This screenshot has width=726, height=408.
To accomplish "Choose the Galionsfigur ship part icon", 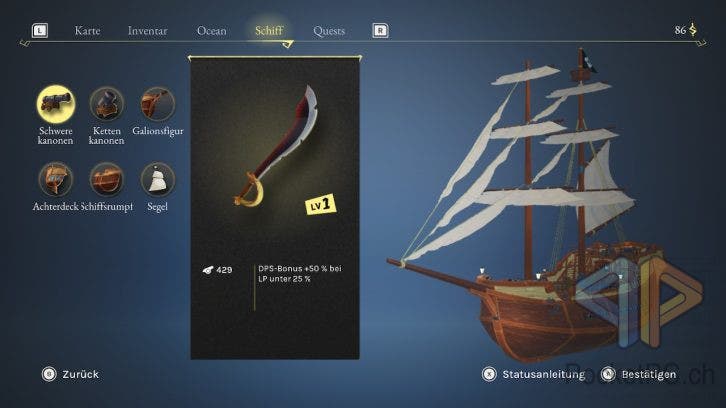I will (157, 104).
